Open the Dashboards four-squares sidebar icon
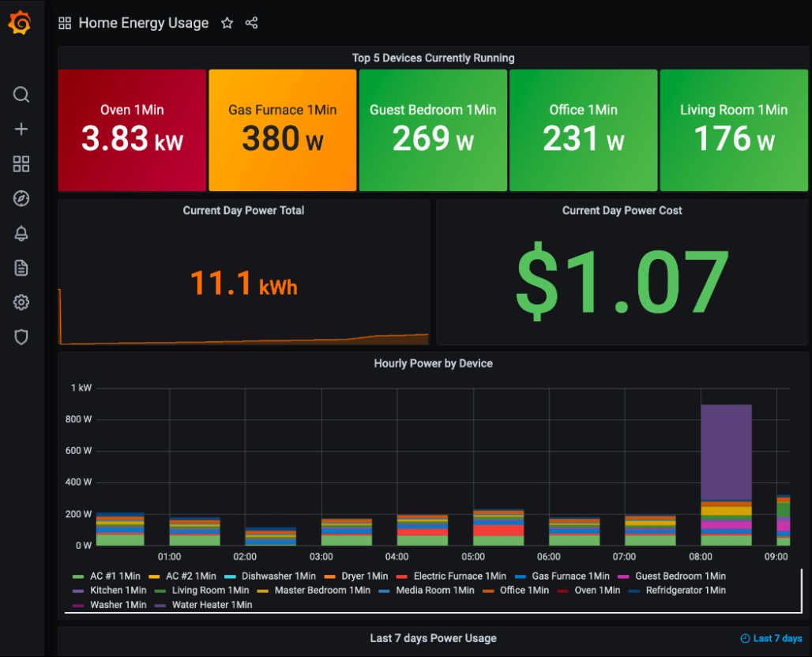812x657 pixels. point(21,164)
